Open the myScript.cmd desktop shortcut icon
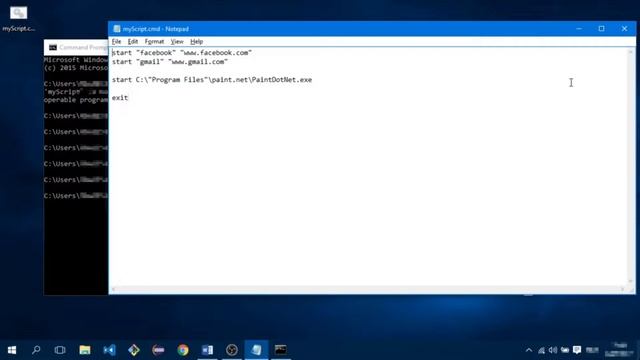Viewport: 640px width, 360px height. pyautogui.click(x=18, y=19)
